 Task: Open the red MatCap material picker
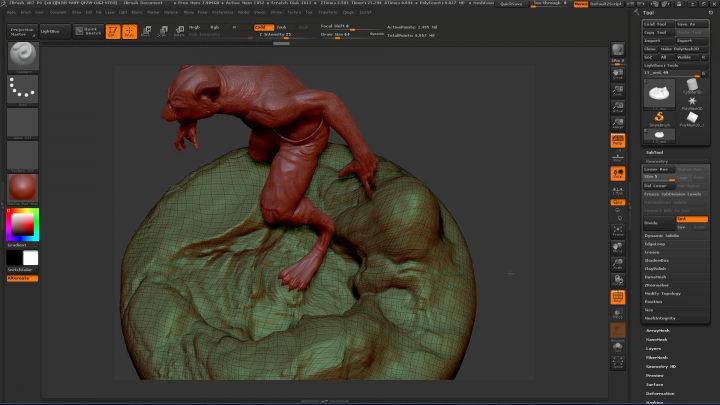coord(22,189)
